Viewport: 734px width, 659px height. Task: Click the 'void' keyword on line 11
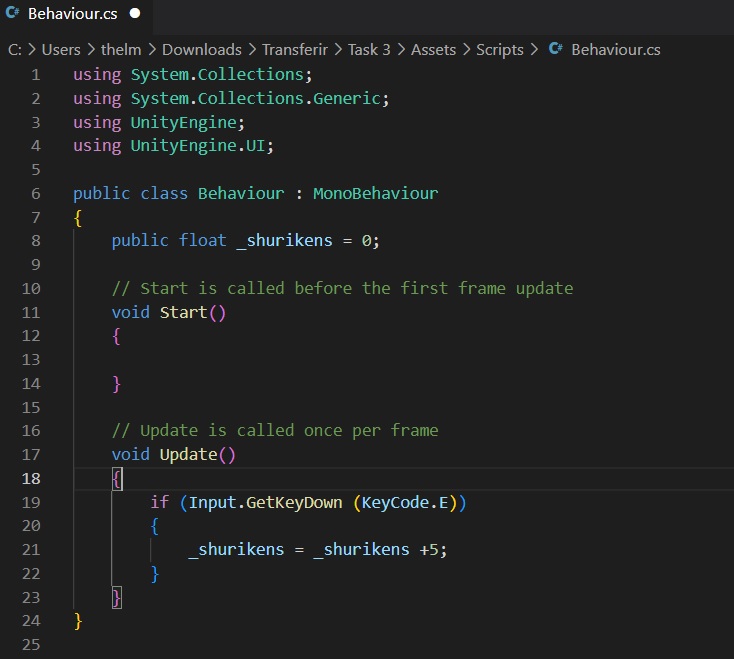[x=131, y=312]
